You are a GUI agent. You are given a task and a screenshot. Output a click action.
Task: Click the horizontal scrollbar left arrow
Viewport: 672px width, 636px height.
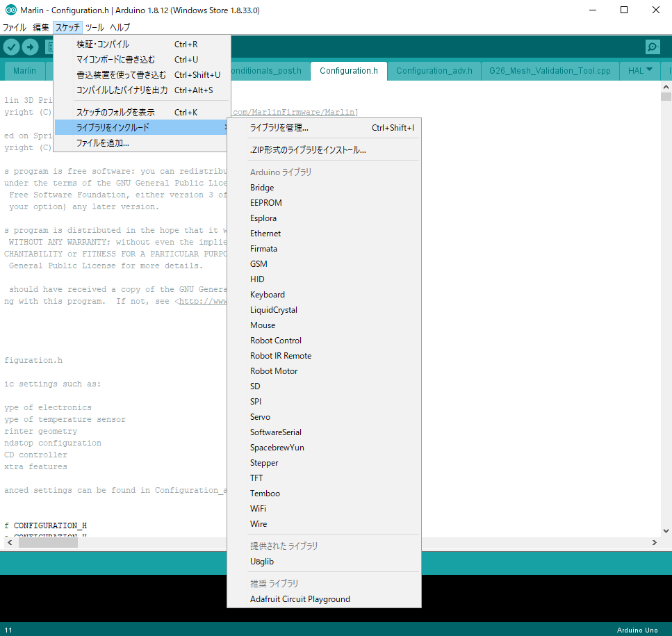coord(10,543)
